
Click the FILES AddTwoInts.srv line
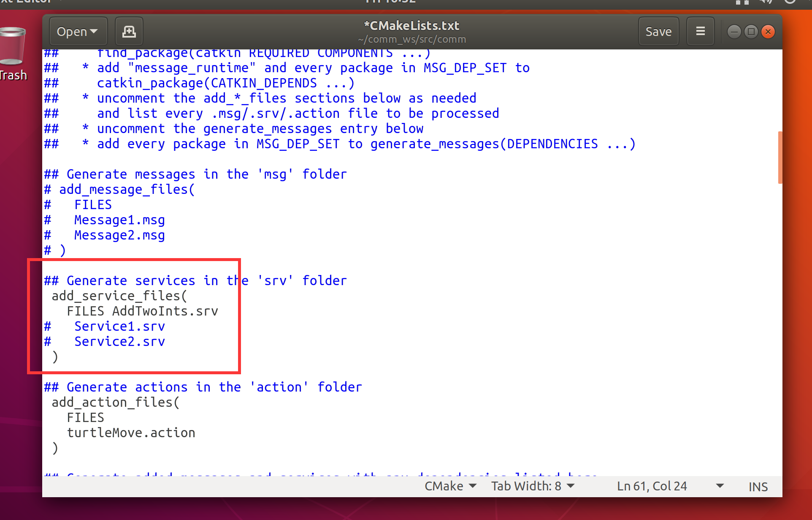coord(142,311)
